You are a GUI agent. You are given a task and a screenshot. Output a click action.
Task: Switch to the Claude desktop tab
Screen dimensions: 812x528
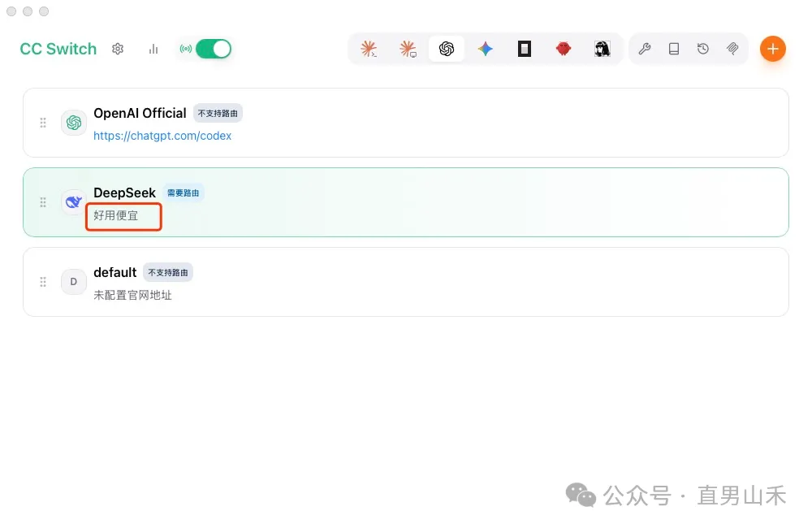(x=408, y=49)
